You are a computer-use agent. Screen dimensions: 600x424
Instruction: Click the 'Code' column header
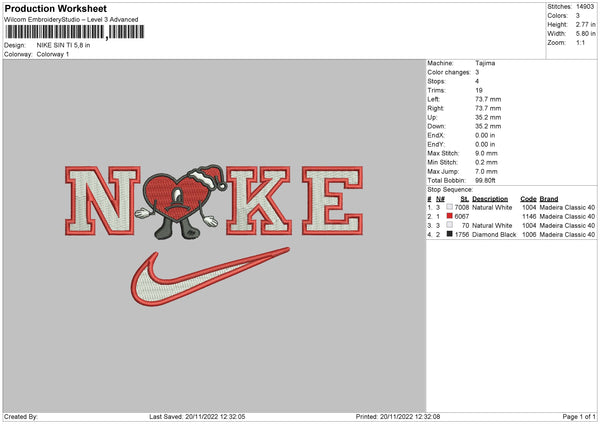pyautogui.click(x=528, y=199)
